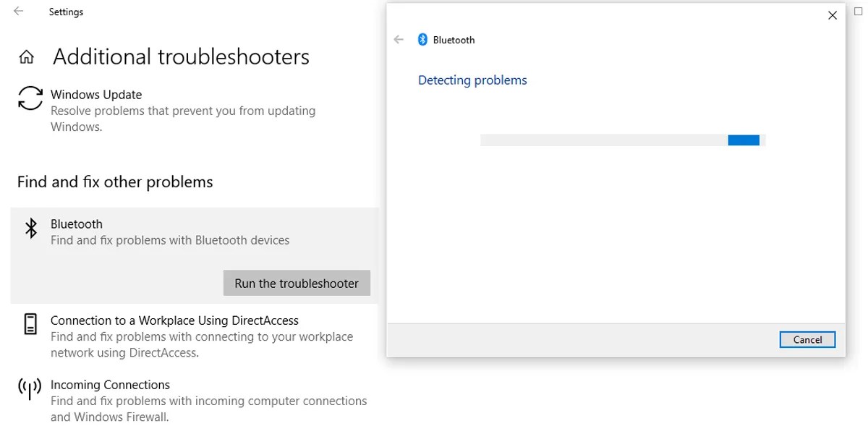The height and width of the screenshot is (434, 868).
Task: Click the back arrow in the Bluetooth troubleshooter
Action: tap(399, 40)
